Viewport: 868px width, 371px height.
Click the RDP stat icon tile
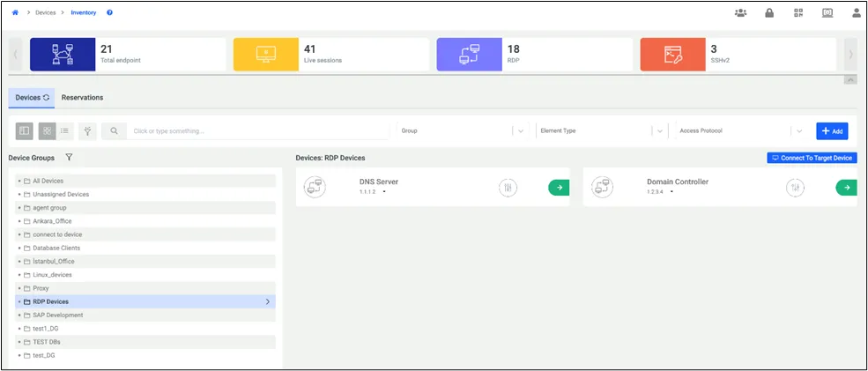click(469, 55)
